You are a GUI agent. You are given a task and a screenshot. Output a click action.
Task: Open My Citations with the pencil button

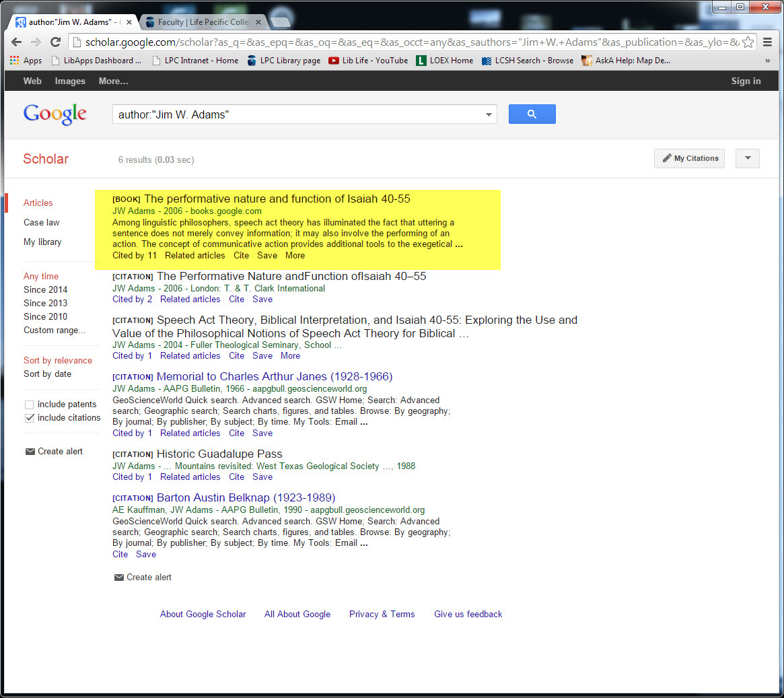point(689,158)
